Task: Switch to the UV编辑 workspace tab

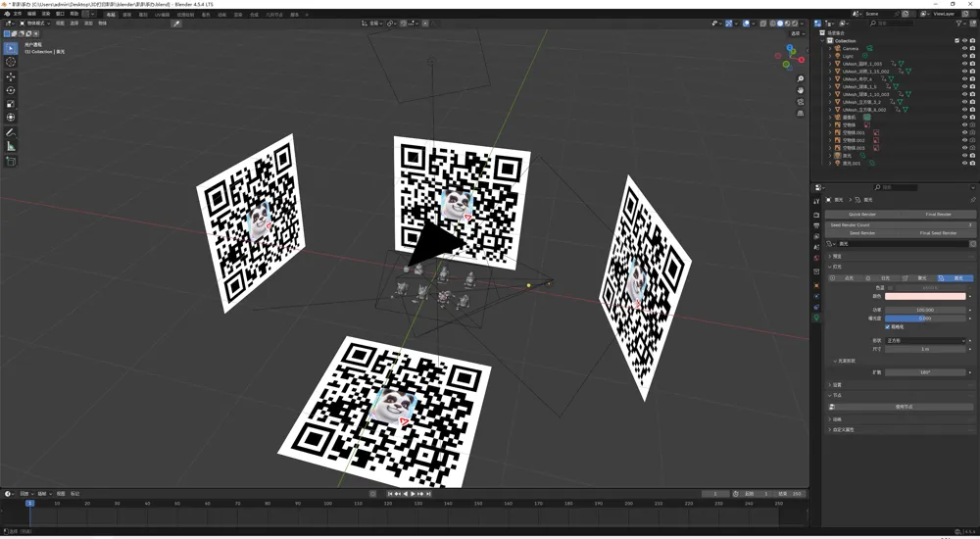Action: (162, 15)
